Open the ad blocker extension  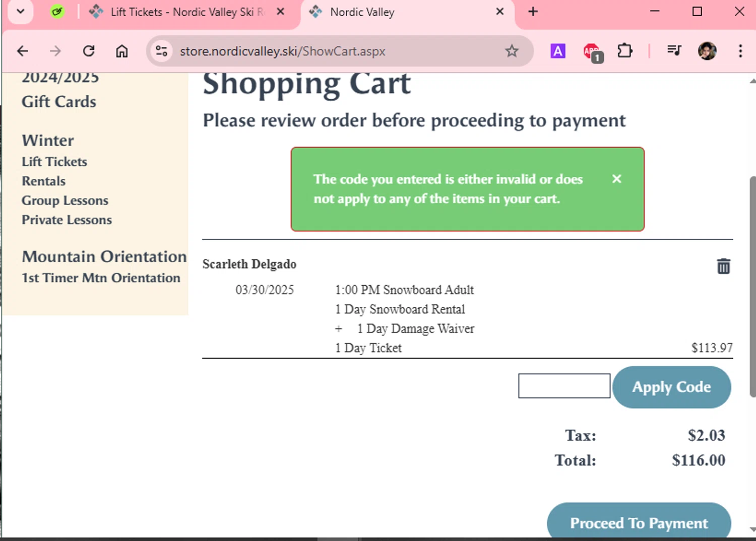(592, 52)
